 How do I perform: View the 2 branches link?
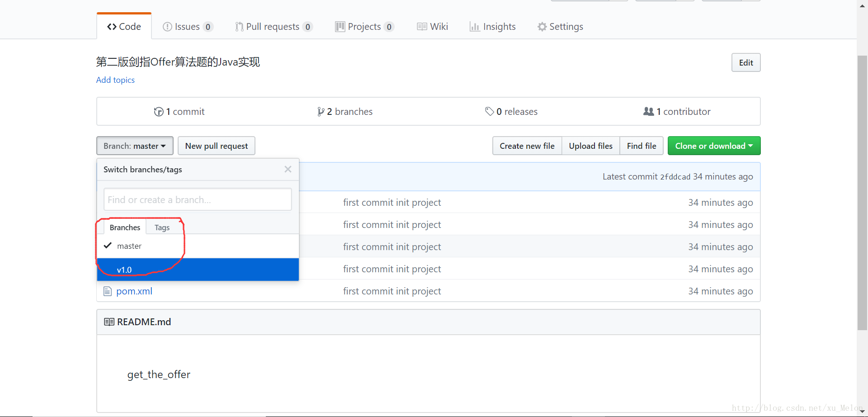click(x=344, y=112)
